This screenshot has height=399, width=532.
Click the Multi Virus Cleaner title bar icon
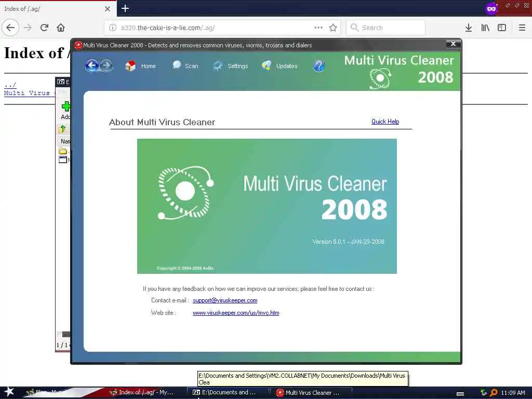point(78,45)
